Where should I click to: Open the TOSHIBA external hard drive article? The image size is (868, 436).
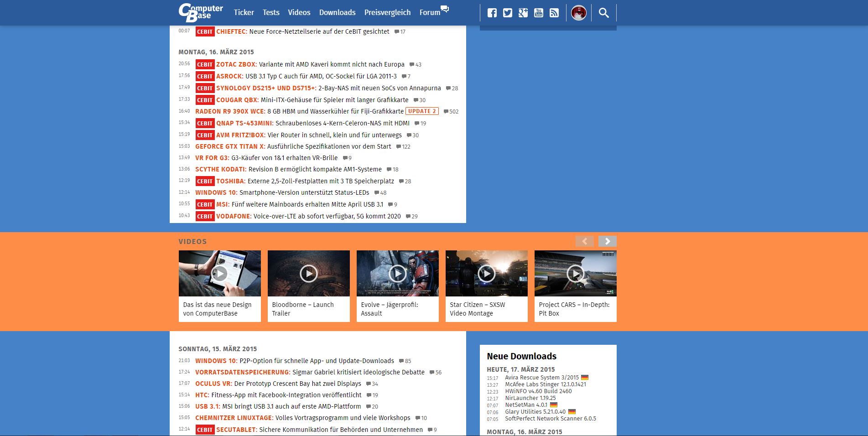[x=305, y=181]
